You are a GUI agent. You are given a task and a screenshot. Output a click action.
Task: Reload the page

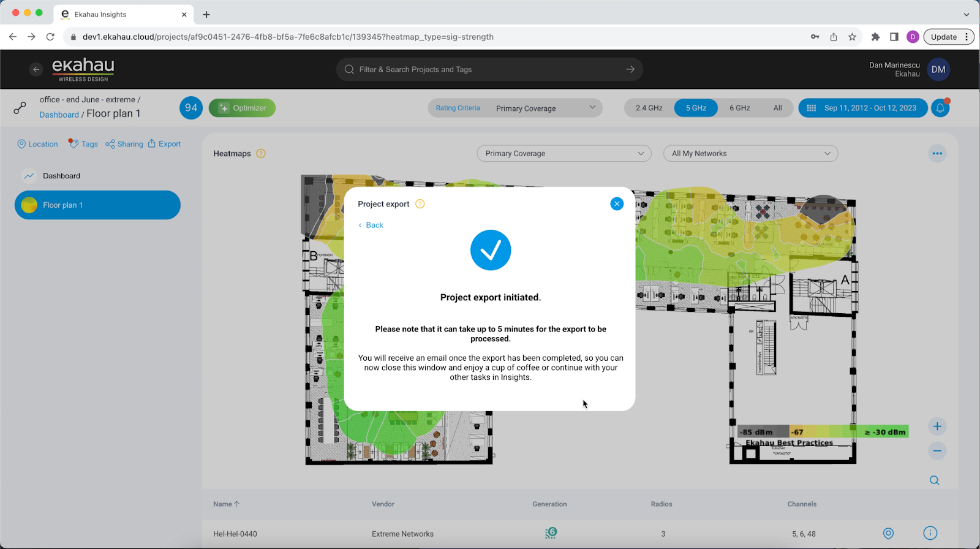point(50,37)
